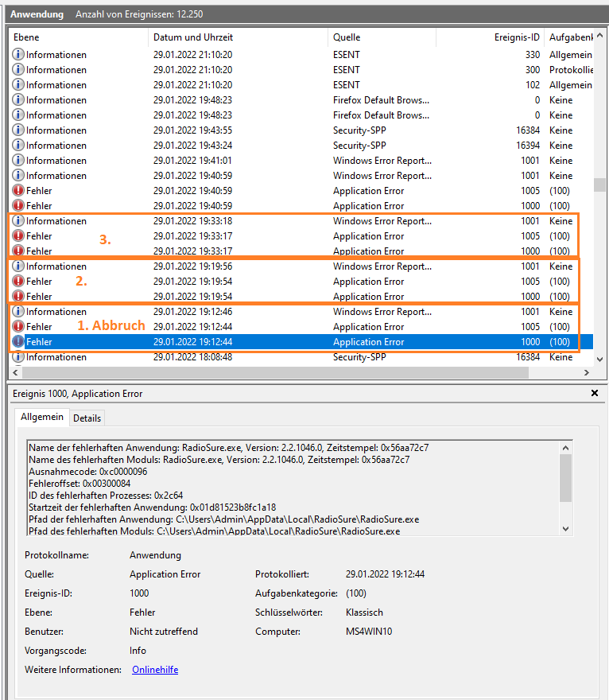Image resolution: width=609 pixels, height=700 pixels.
Task: Click Schlüsselwörter value Klassisch
Action: coord(364,612)
